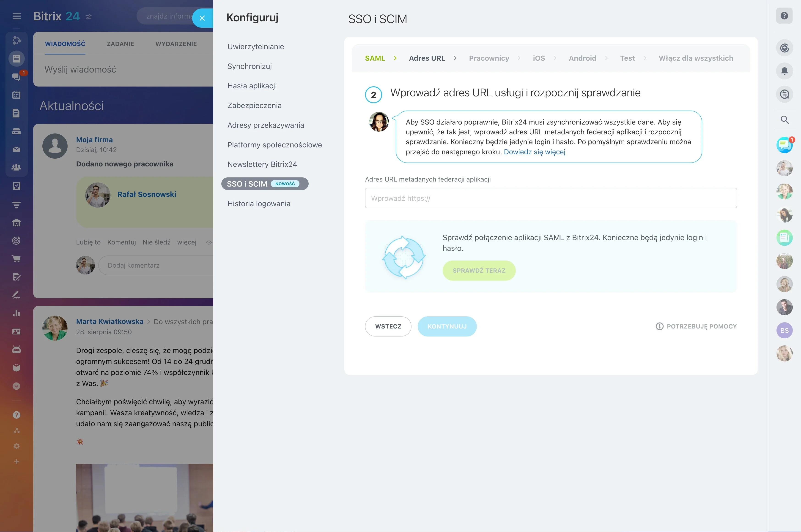
Task: Click Wyślij wiadomość message field
Action: coord(80,70)
